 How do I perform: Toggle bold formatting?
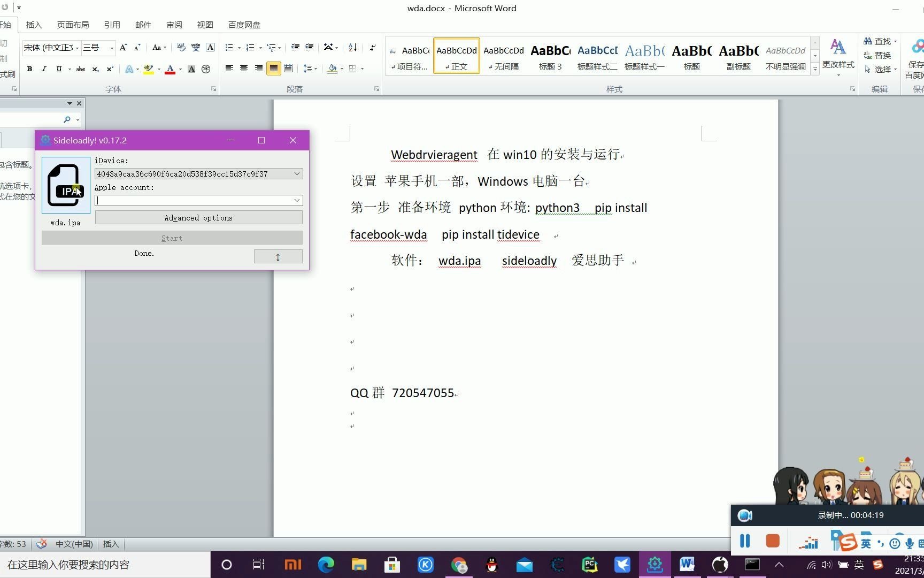click(29, 69)
